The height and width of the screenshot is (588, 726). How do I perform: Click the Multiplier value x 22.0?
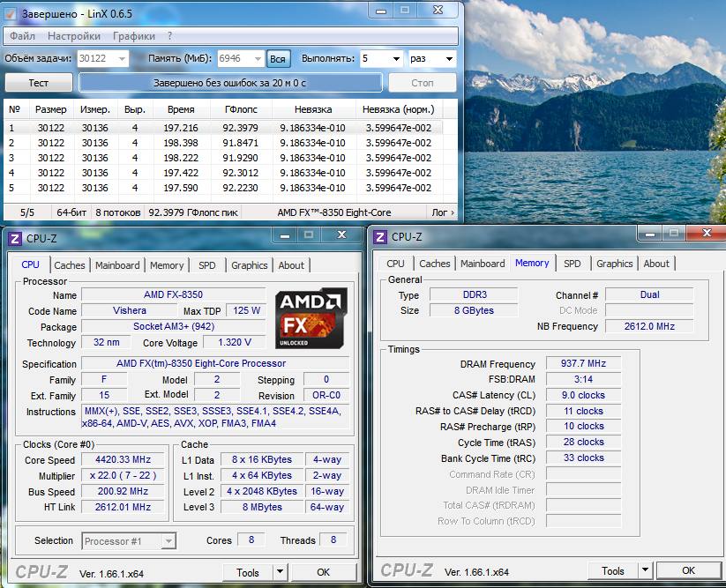click(x=123, y=475)
